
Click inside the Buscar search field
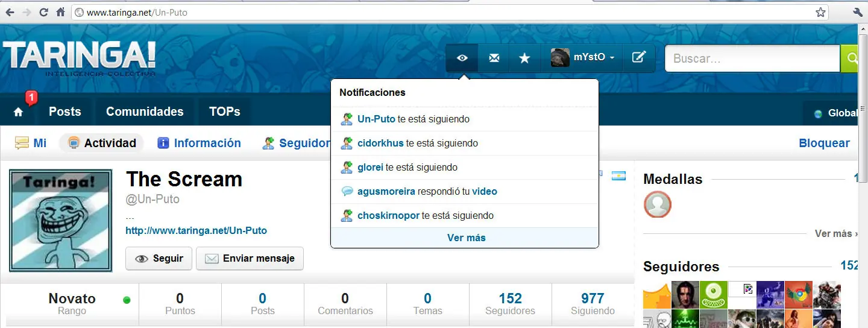click(753, 58)
